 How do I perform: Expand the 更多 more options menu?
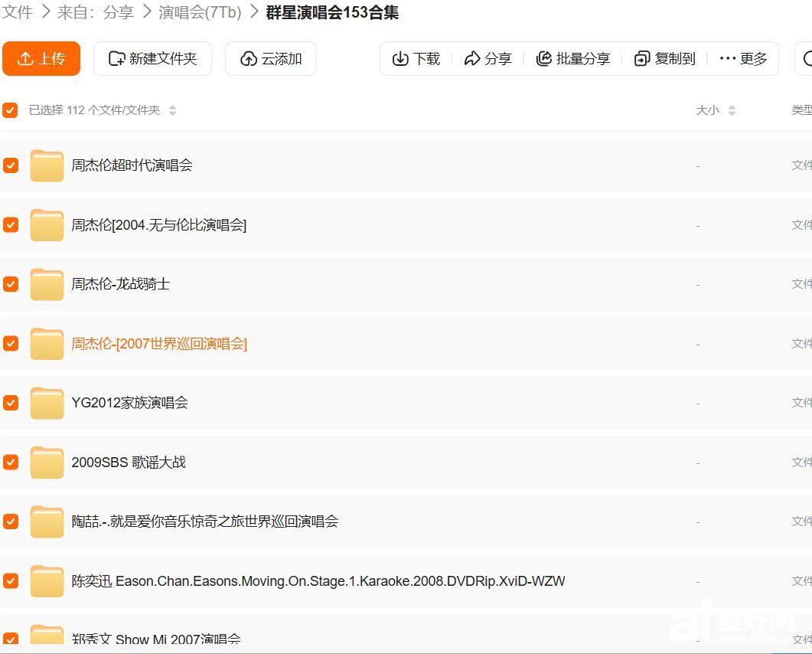coord(743,58)
